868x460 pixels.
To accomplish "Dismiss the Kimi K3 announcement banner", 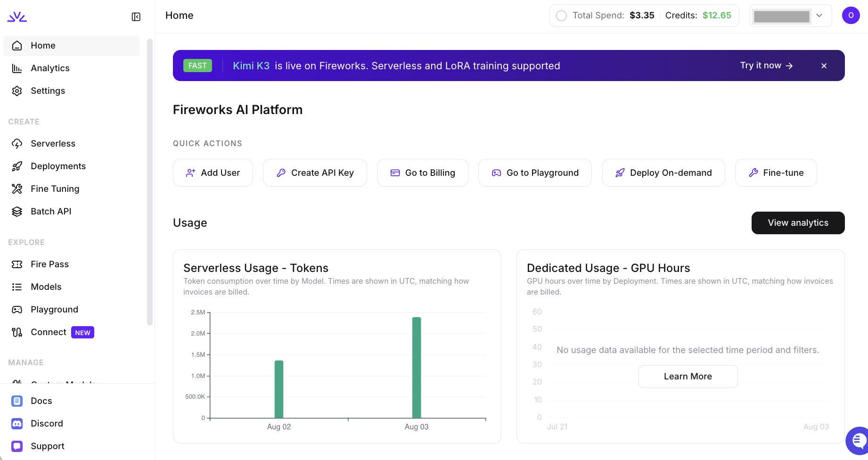I will [x=824, y=66].
